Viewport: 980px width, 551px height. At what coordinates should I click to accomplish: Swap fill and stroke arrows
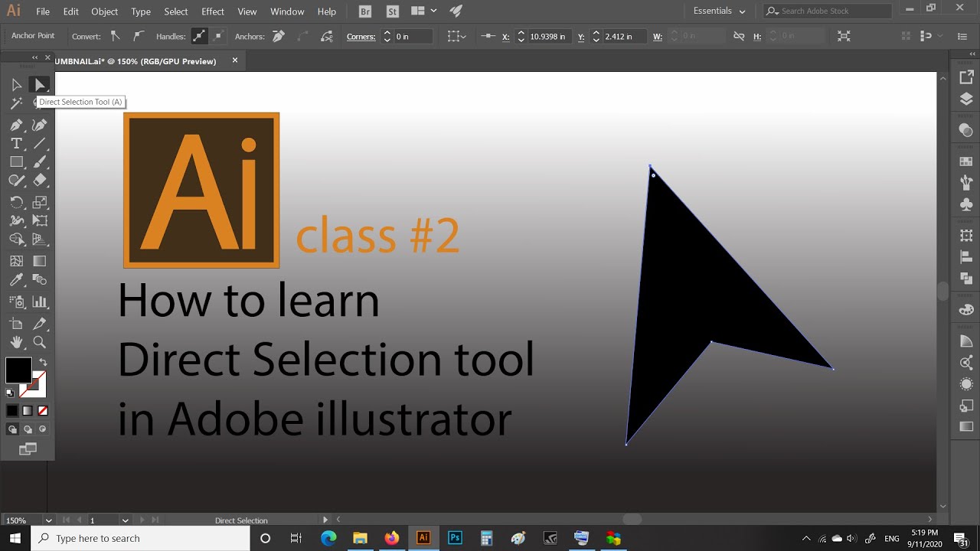[43, 363]
